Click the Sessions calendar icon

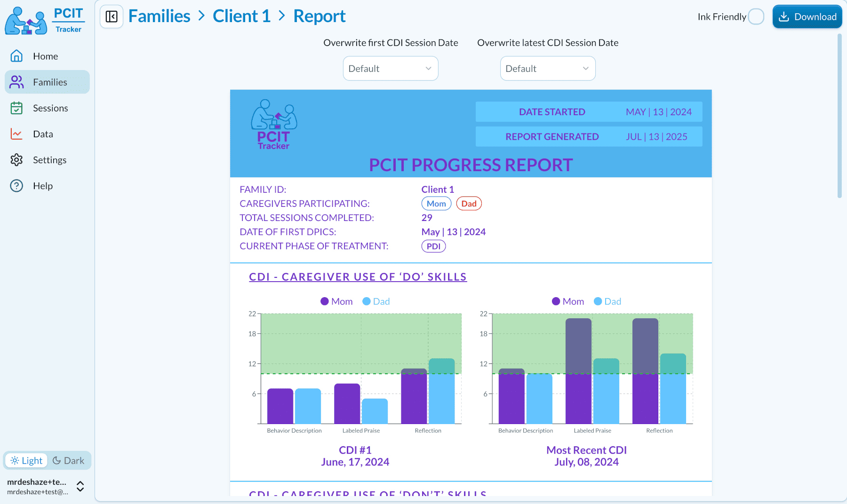click(x=16, y=108)
